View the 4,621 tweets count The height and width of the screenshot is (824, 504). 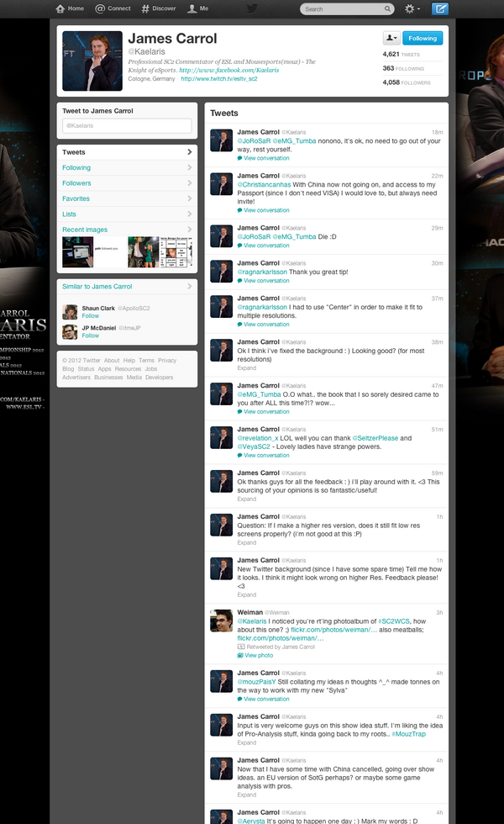tap(402, 54)
